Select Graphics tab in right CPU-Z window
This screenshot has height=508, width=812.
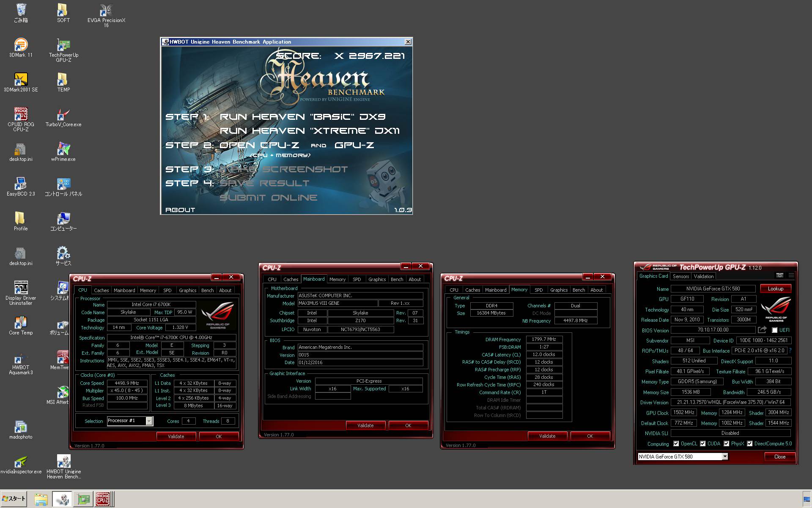559,290
